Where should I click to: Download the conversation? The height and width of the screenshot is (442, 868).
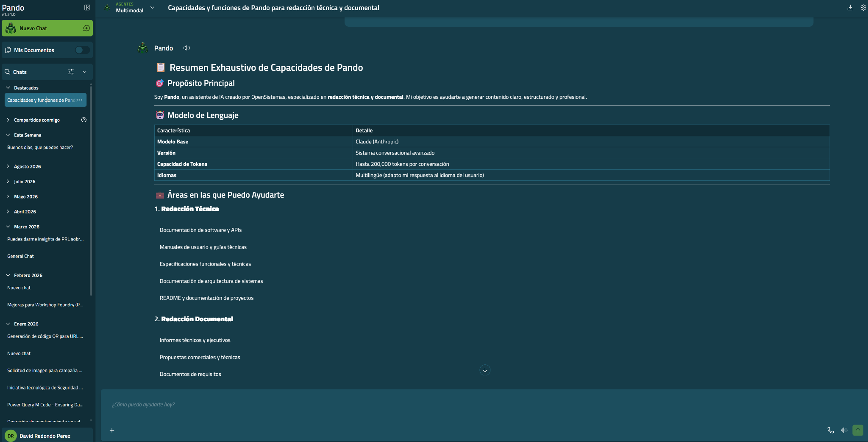850,8
